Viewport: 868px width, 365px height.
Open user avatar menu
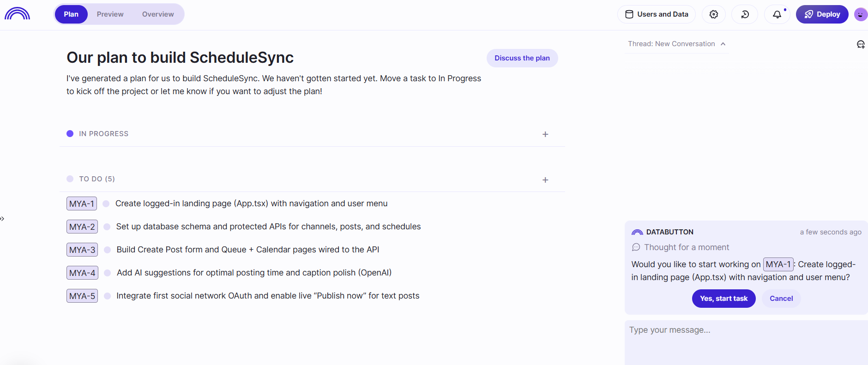(x=860, y=14)
